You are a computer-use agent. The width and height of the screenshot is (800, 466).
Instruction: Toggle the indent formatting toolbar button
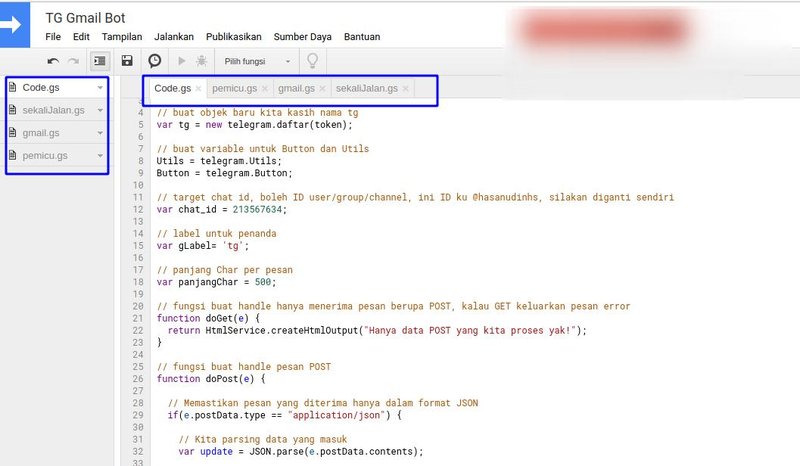[x=100, y=61]
